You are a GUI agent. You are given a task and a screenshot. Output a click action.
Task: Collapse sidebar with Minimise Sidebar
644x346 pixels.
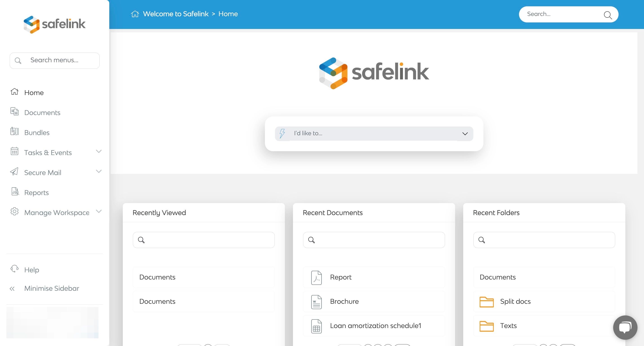coord(51,288)
